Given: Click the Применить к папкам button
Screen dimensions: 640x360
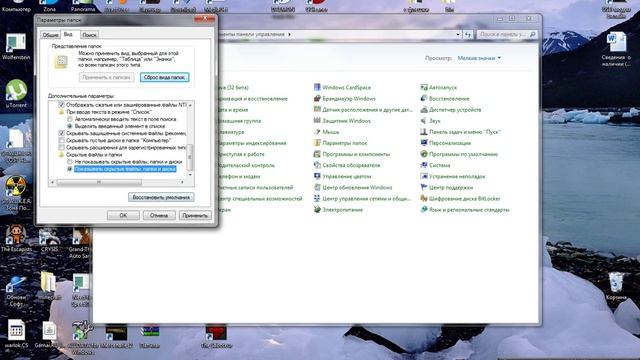Looking at the screenshot, I should pyautogui.click(x=107, y=77).
